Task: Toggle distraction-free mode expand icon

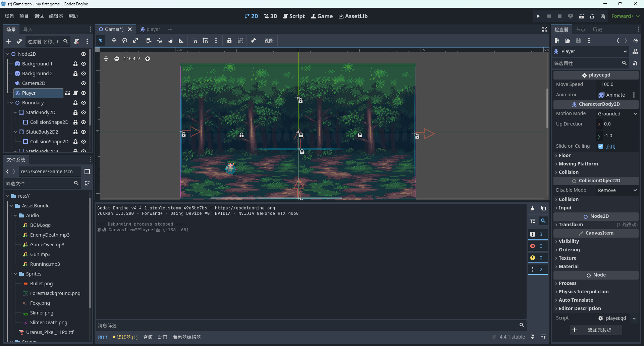Action: (545, 30)
